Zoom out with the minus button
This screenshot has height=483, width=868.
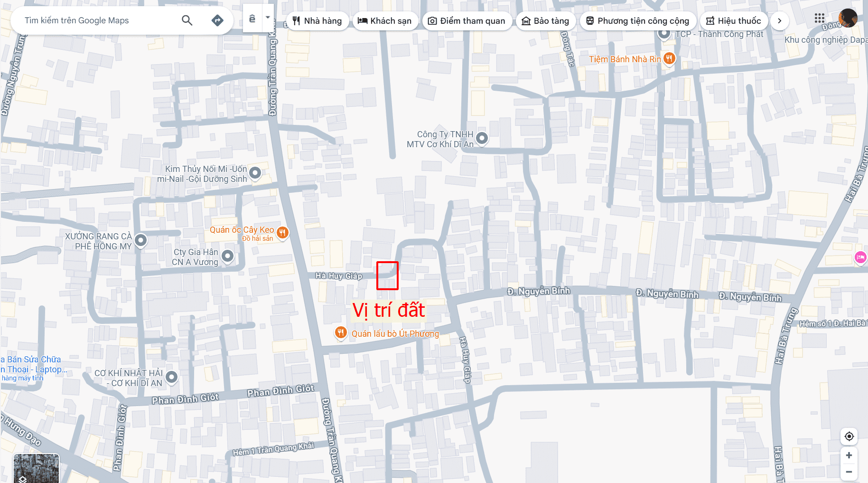click(849, 472)
